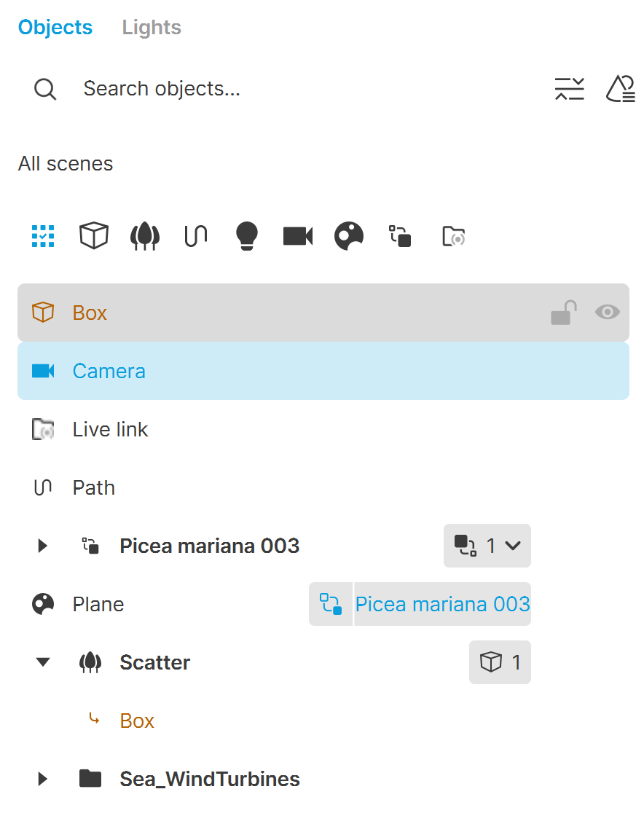Switch to the Lights tab
Viewport: 644px width, 824px height.
pos(152,28)
